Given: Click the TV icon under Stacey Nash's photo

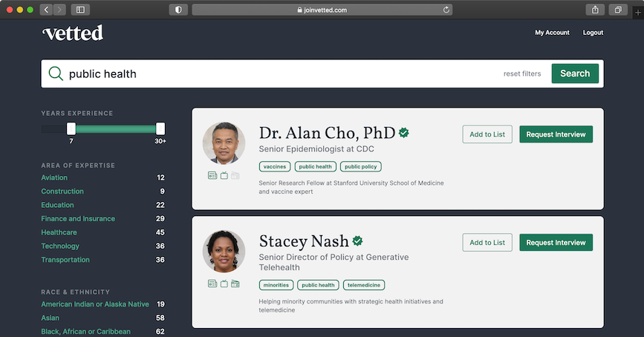Looking at the screenshot, I should pos(224,284).
